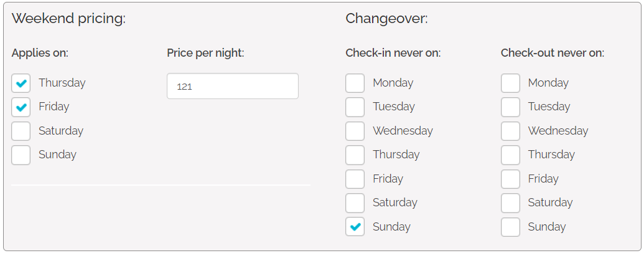The height and width of the screenshot is (253, 644).
Task: Enable Sunday for weekend pricing
Action: click(21, 155)
